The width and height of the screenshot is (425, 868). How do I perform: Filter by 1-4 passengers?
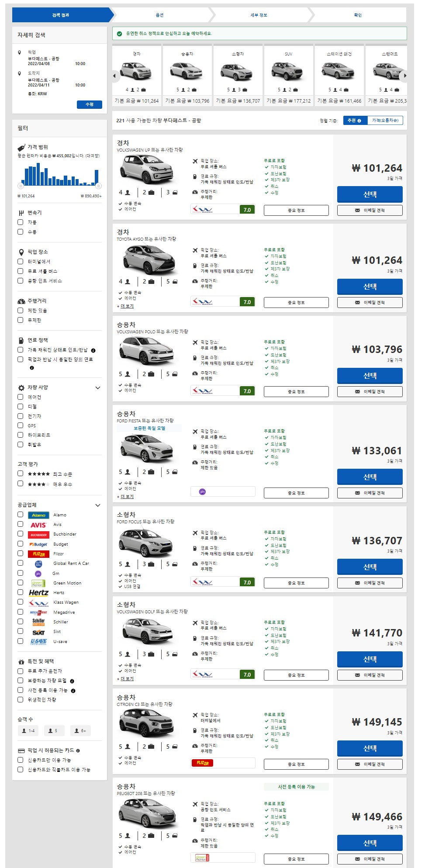coord(28,730)
